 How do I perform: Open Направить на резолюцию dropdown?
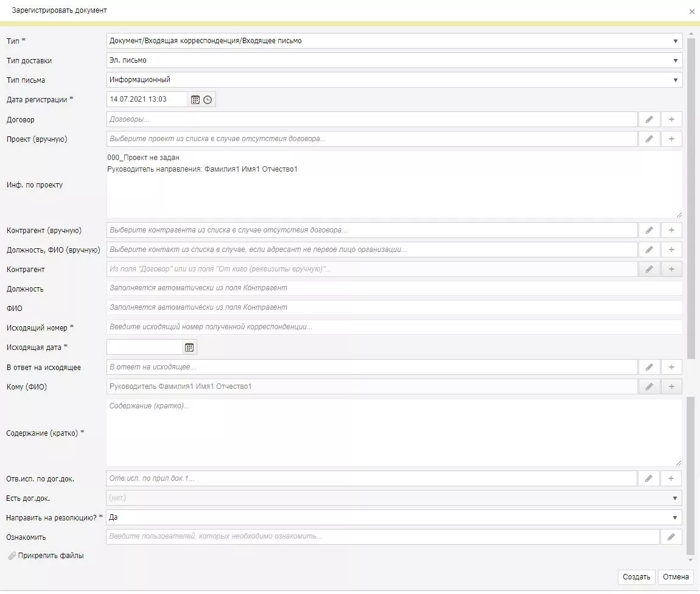coord(674,518)
